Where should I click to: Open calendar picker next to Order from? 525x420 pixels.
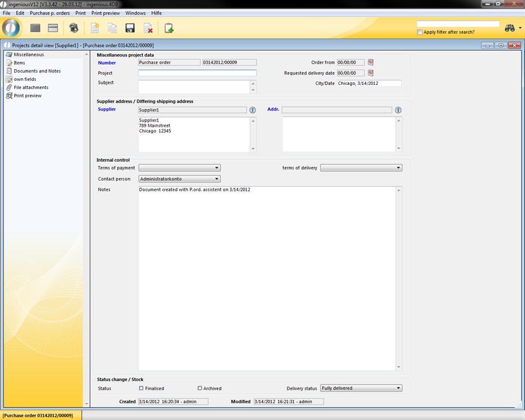click(x=371, y=62)
